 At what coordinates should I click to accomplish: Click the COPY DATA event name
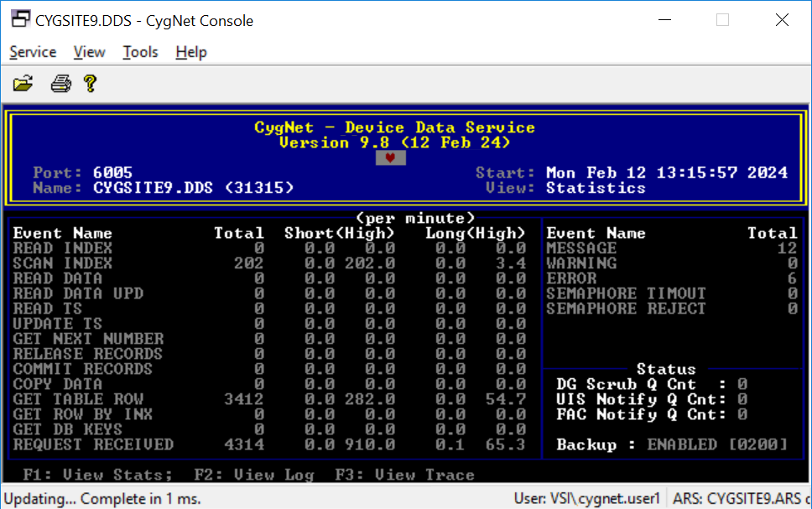coord(58,384)
